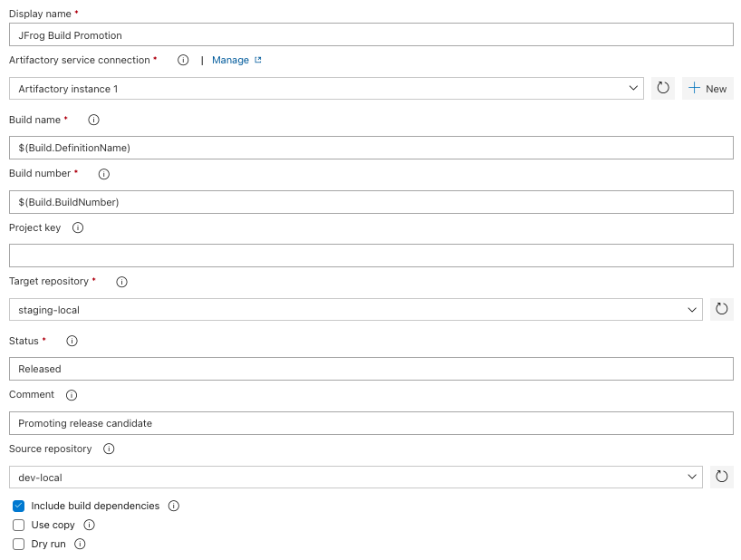Viewport: 741px width, 560px height.
Task: View info tooltip for Project key
Action: pyautogui.click(x=78, y=227)
